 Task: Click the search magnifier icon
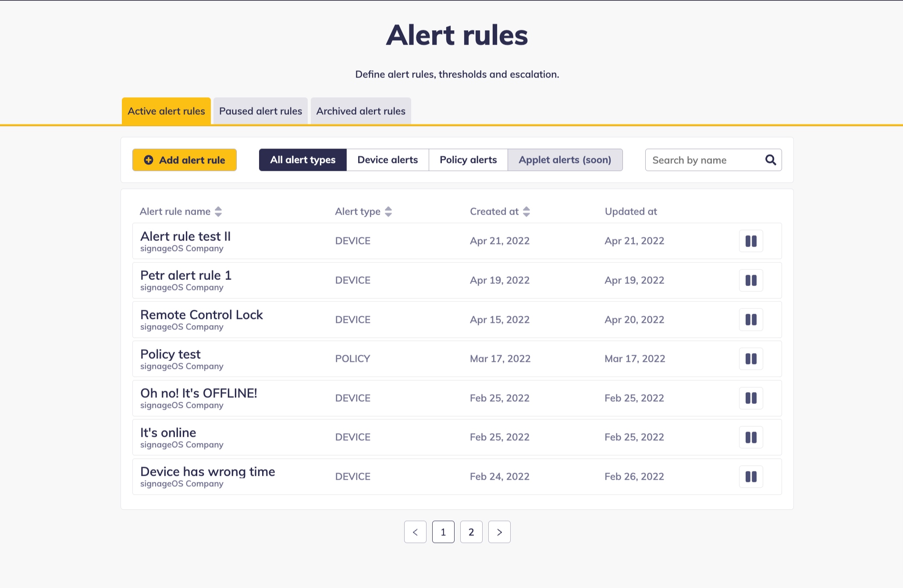tap(771, 160)
